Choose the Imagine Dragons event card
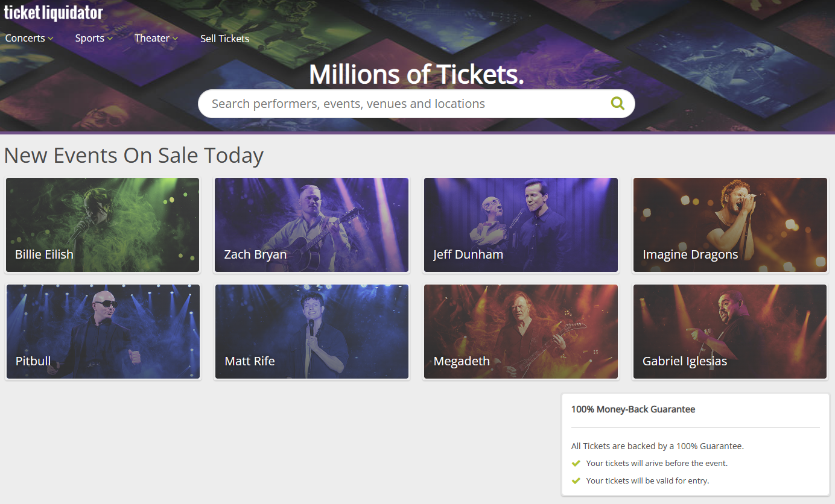This screenshot has height=504, width=835. (x=730, y=225)
